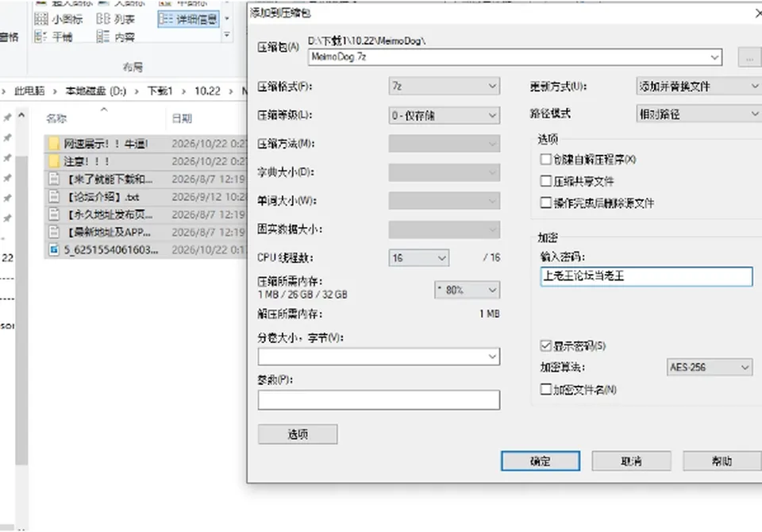Open the 压缩格式 7z dropdown
This screenshot has height=532, width=762.
pyautogui.click(x=444, y=87)
